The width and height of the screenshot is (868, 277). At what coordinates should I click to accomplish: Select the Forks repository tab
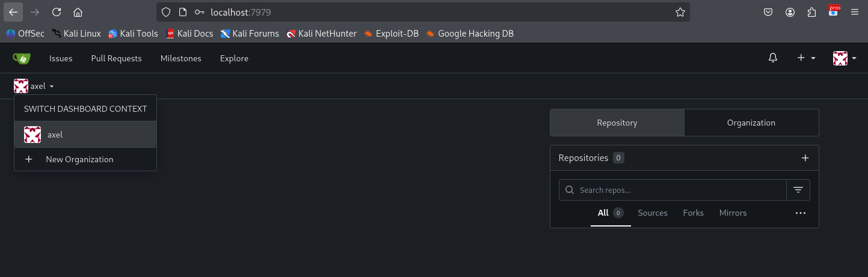click(x=693, y=213)
